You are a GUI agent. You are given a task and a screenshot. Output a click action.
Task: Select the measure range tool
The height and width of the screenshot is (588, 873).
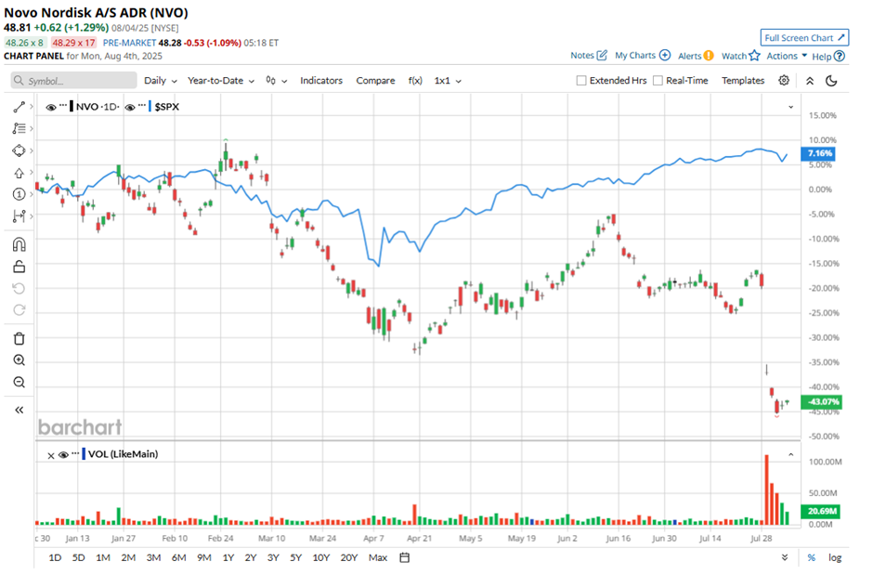pos(19,216)
